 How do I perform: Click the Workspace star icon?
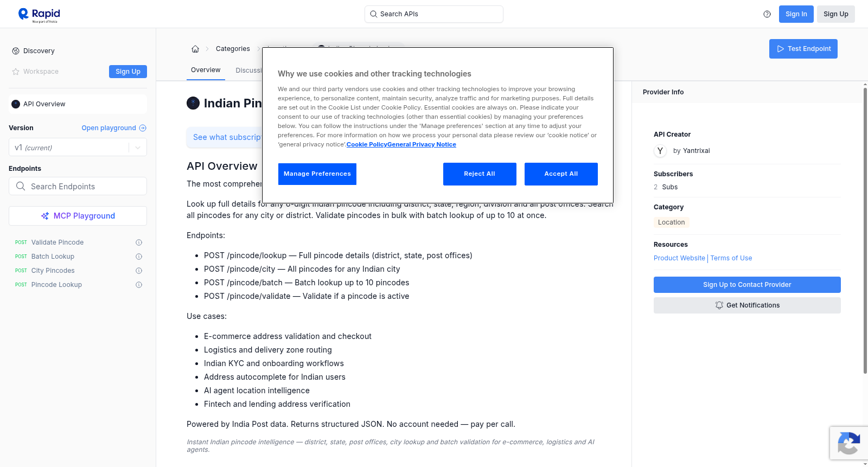click(16, 72)
